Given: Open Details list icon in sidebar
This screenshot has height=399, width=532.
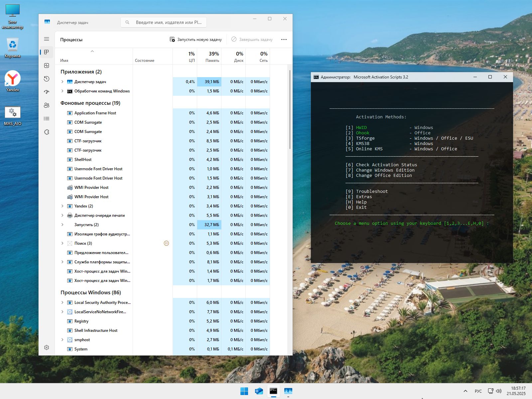Looking at the screenshot, I should [x=47, y=119].
